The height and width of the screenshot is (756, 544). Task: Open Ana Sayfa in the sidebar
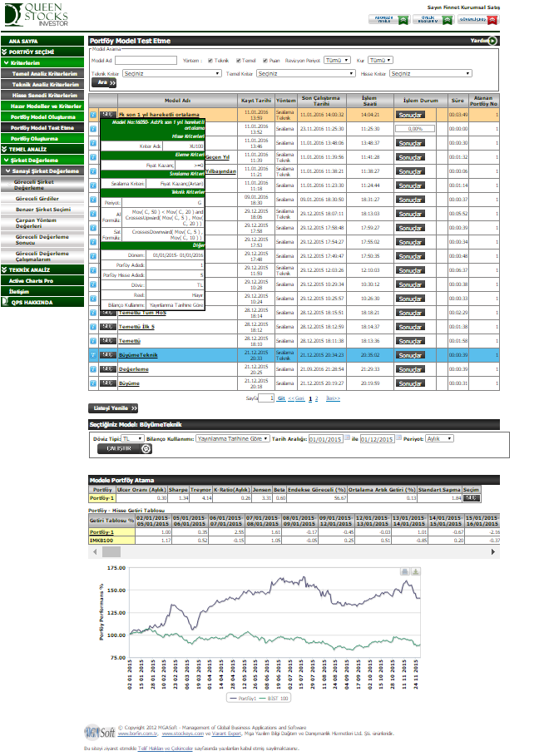pyautogui.click(x=42, y=41)
